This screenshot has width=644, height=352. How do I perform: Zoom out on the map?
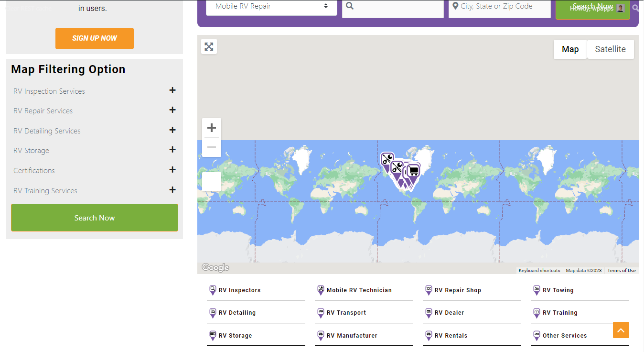click(x=212, y=147)
